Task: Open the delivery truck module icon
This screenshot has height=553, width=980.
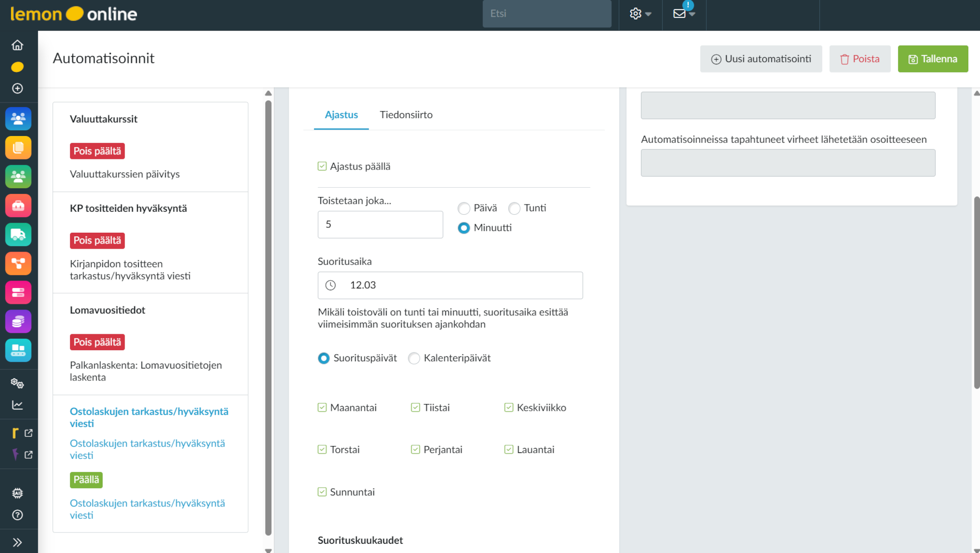Action: [x=18, y=235]
